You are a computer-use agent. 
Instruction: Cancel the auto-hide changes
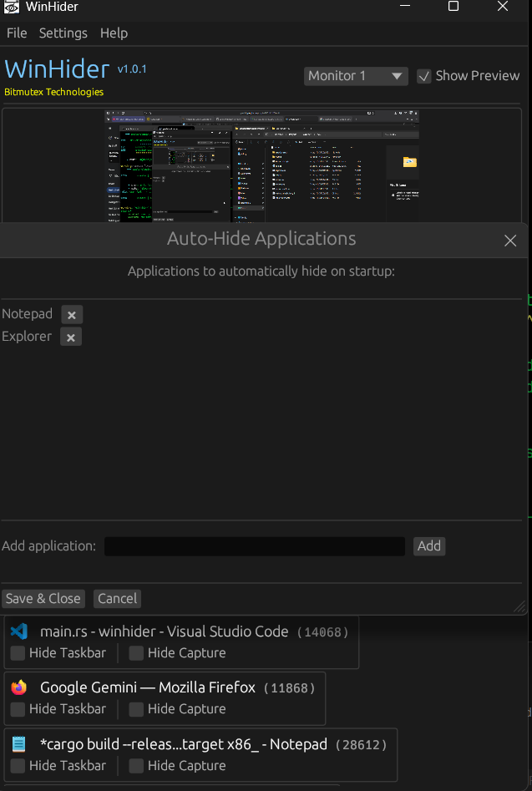[x=116, y=598]
